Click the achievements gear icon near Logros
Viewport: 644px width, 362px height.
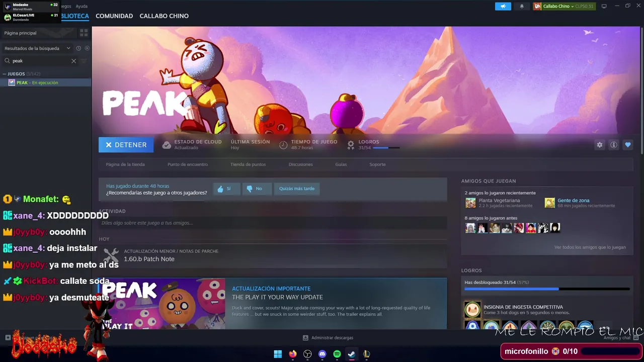pos(351,145)
